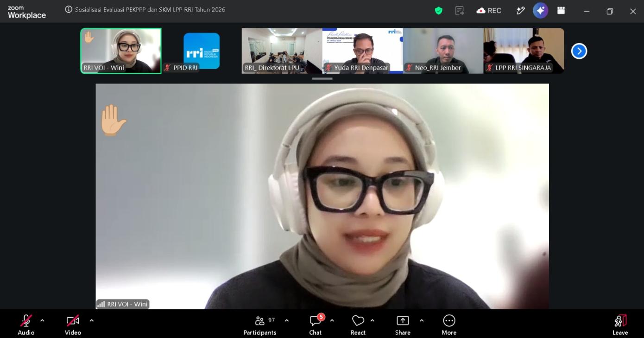Start camera with the Video button

(73, 325)
